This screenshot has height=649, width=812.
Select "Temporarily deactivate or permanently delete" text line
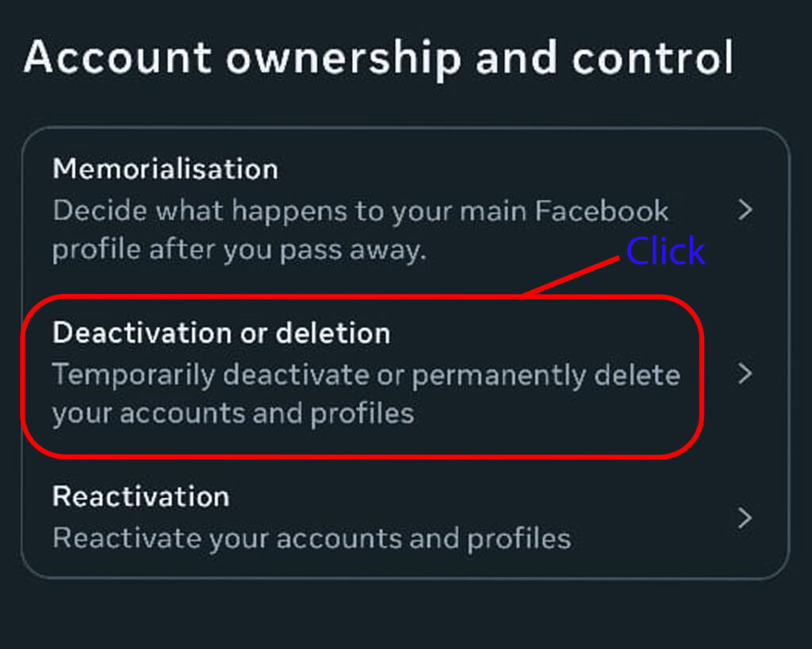point(366,375)
